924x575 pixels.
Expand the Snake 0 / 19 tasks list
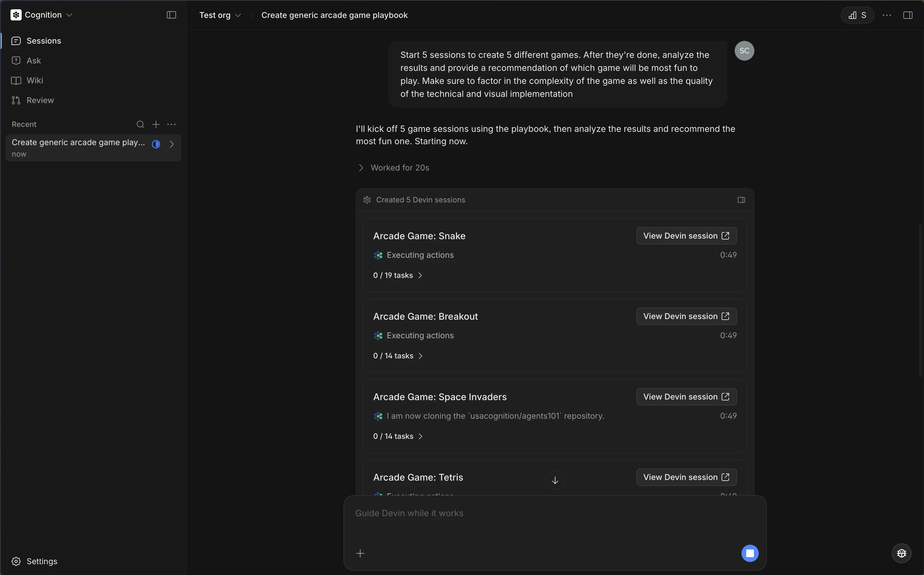point(398,275)
